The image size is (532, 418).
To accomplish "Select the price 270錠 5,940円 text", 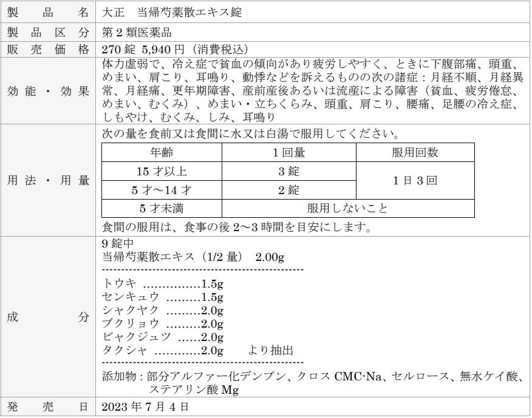I will click(x=175, y=50).
